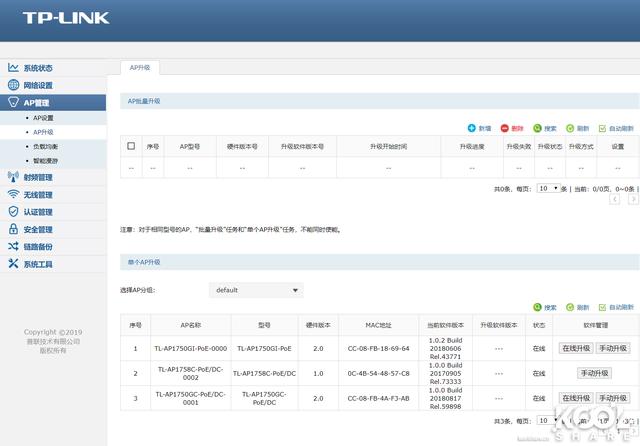
Task: Click software version 1.0.0 Build 20180817
Action: click(x=445, y=398)
